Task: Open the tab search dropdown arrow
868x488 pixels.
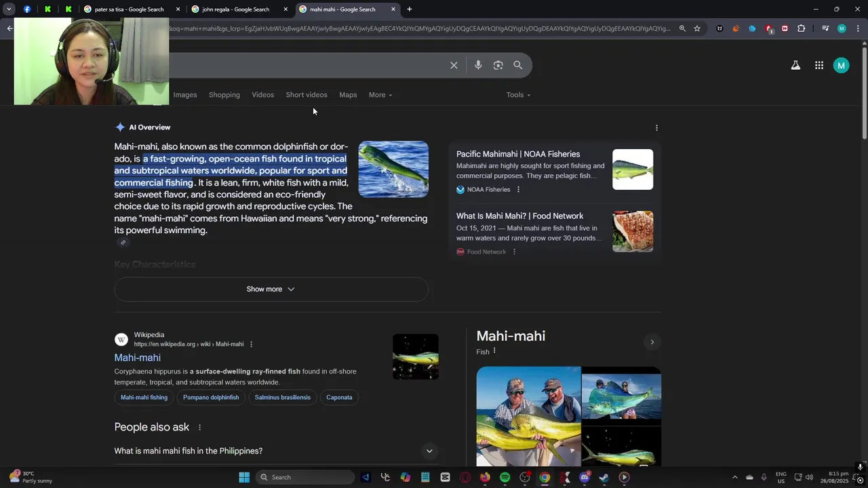Action: 9,9
